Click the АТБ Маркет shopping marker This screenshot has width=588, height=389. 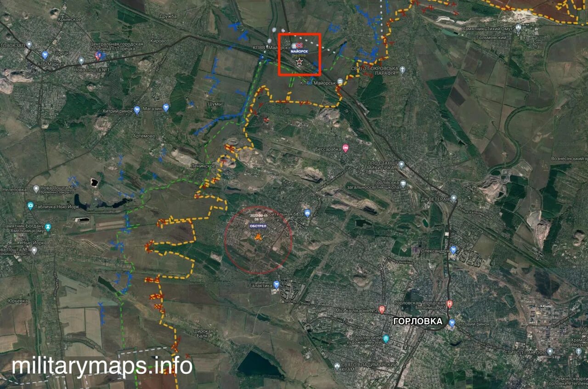click(45, 55)
